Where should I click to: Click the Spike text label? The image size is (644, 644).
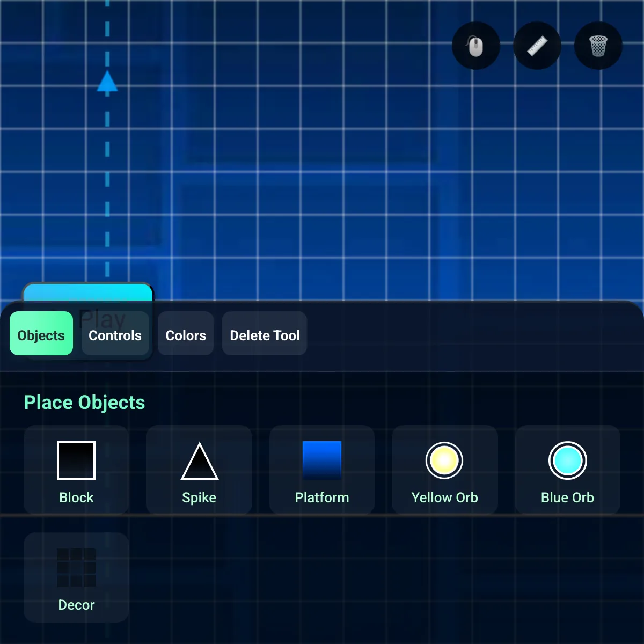199,497
